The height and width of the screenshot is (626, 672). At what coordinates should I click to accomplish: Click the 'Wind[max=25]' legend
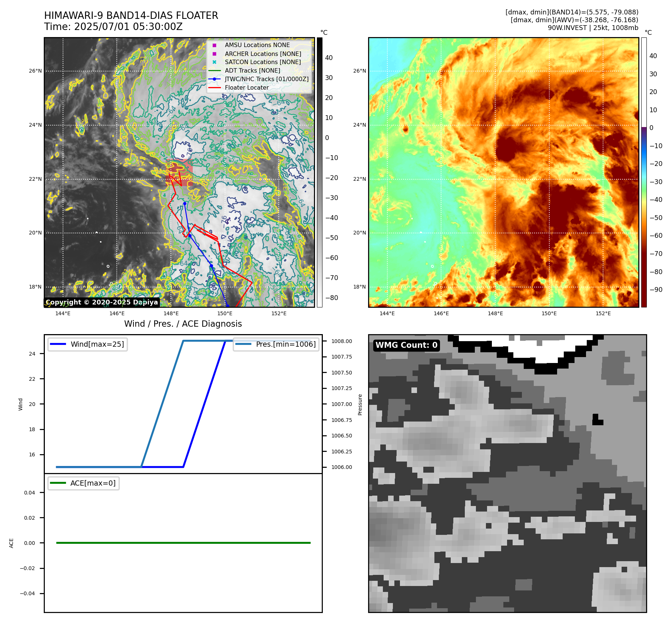[88, 344]
